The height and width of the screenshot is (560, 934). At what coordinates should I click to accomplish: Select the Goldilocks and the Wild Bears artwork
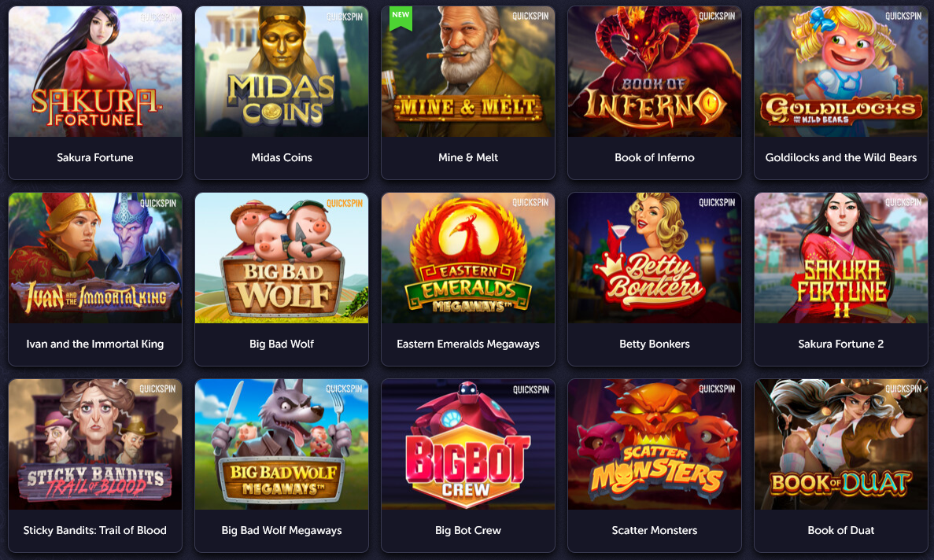(840, 72)
